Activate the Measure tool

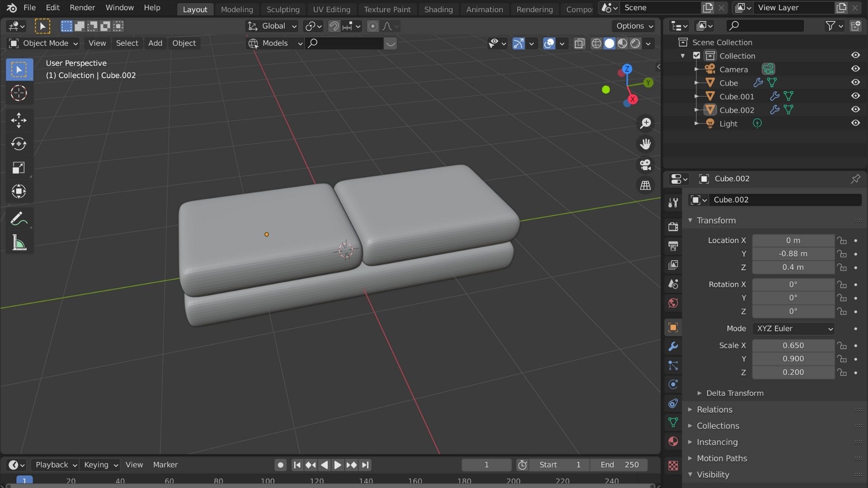coord(19,243)
